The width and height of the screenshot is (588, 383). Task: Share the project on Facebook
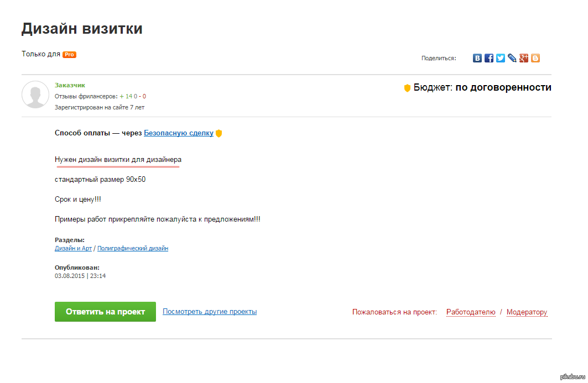coord(489,58)
